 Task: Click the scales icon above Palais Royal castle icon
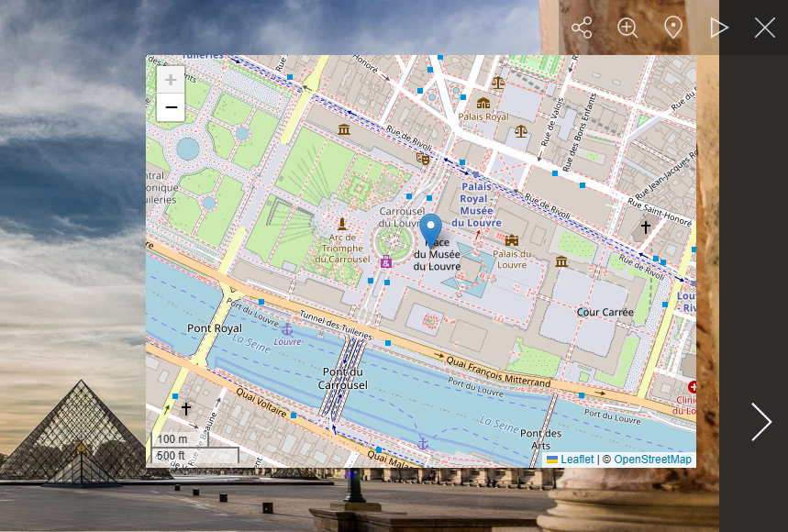498,82
